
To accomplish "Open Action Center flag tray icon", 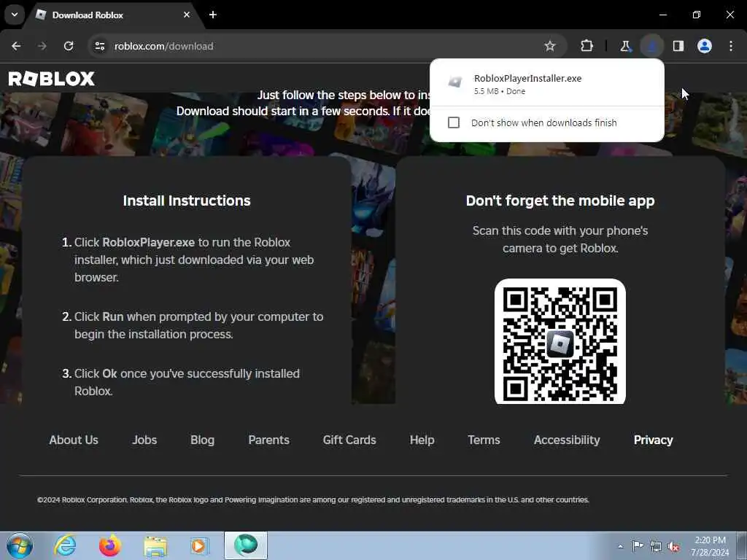I will [637, 545].
